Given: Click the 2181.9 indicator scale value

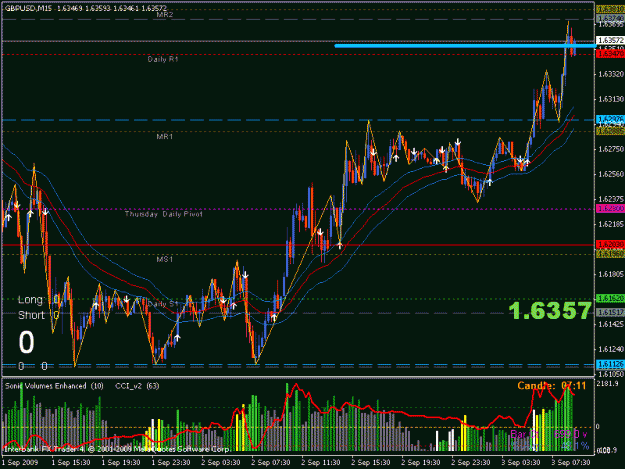Looking at the screenshot, I should coord(608,383).
